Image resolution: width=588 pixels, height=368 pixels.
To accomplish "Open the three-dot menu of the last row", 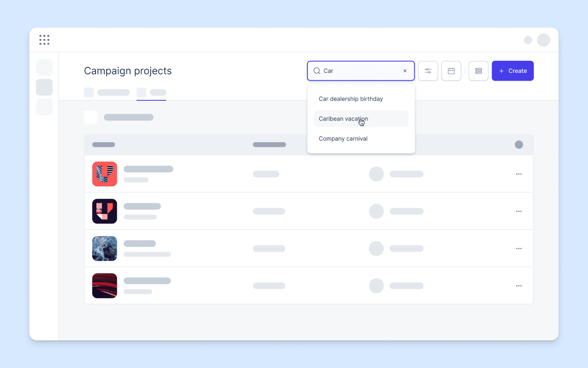I will tap(519, 286).
